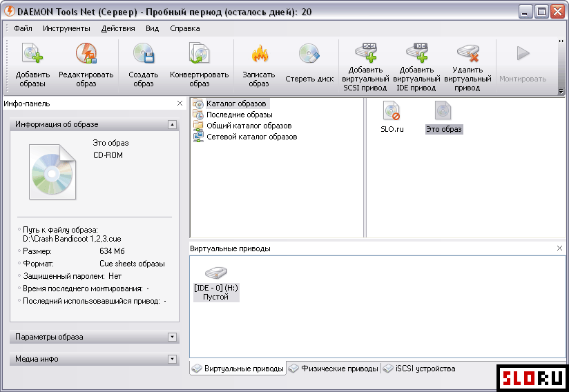The width and height of the screenshot is (569, 392).
Task: Click the Create image (Создать образ) icon
Action: tap(144, 53)
